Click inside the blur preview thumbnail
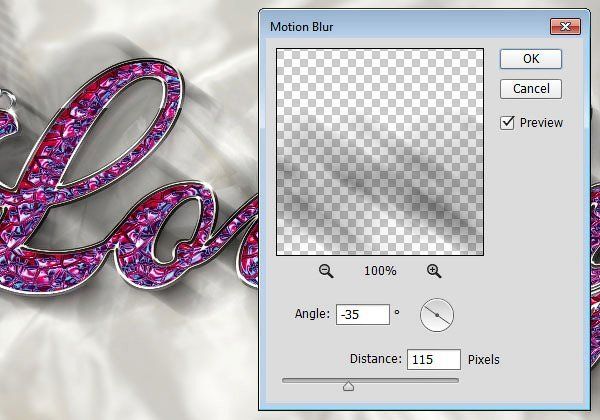 pyautogui.click(x=380, y=150)
